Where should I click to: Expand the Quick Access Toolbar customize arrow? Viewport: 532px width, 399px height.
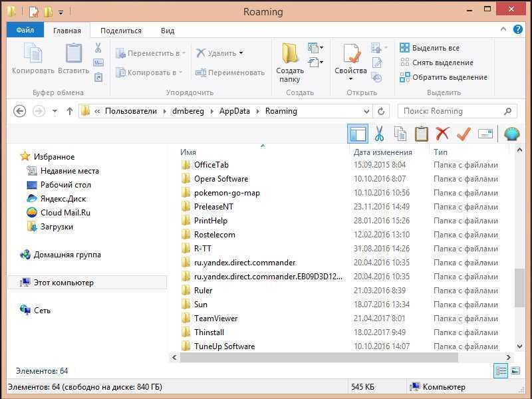[x=61, y=13]
